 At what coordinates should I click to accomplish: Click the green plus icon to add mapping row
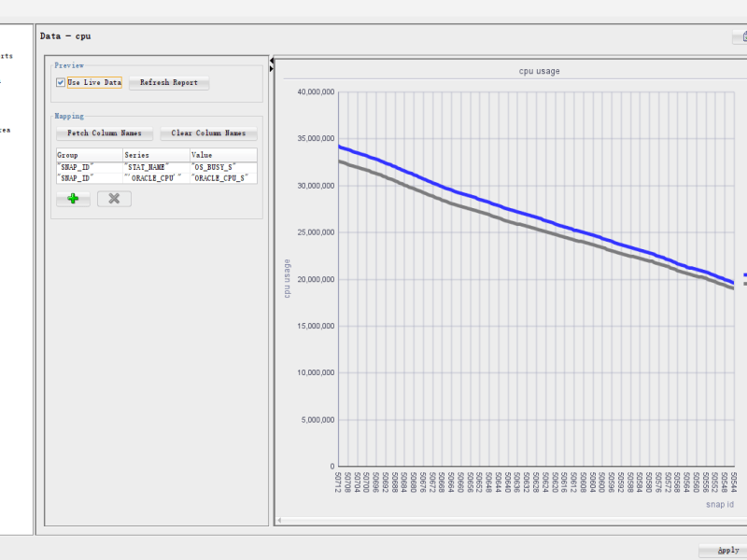point(73,199)
